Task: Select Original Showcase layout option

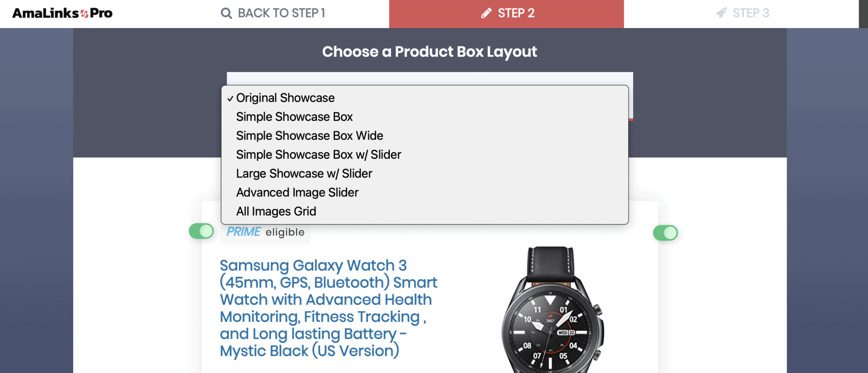Action: pos(285,98)
